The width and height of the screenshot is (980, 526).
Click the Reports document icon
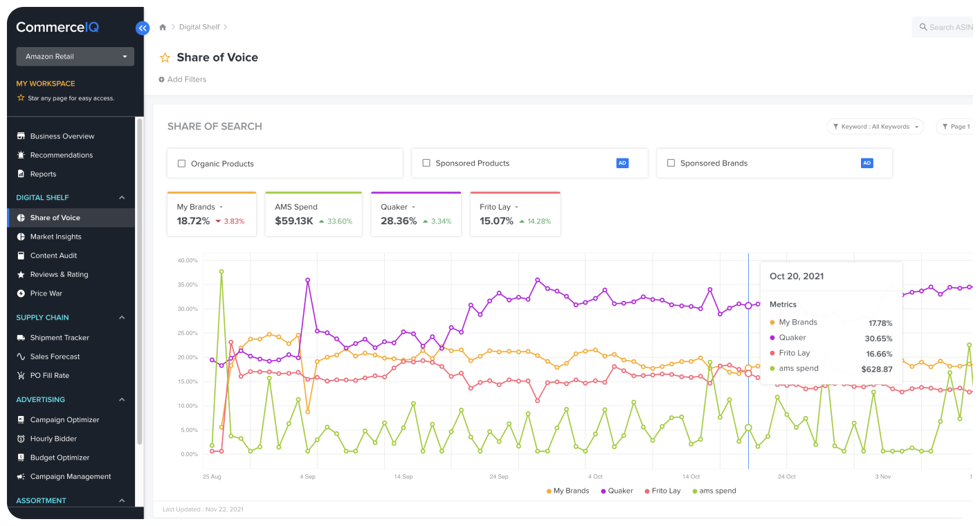coord(21,174)
